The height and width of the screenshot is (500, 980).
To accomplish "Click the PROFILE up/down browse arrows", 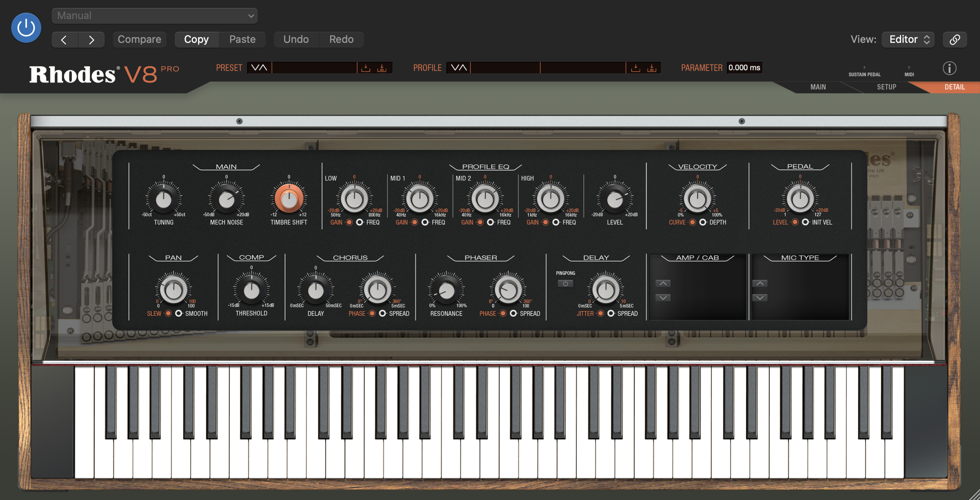I will coord(458,68).
